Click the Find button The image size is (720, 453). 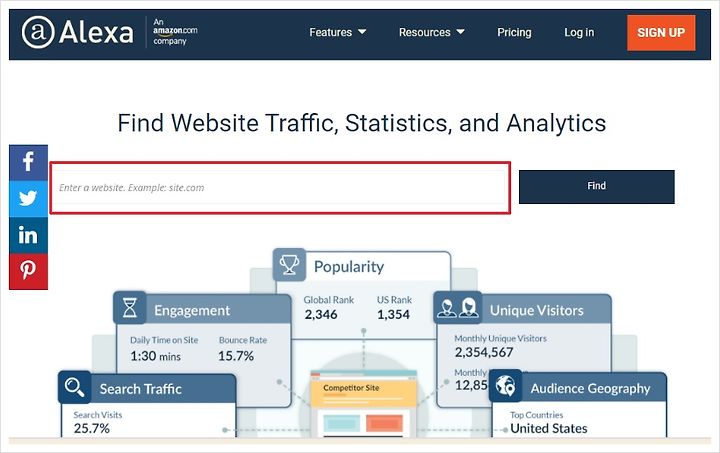click(596, 186)
